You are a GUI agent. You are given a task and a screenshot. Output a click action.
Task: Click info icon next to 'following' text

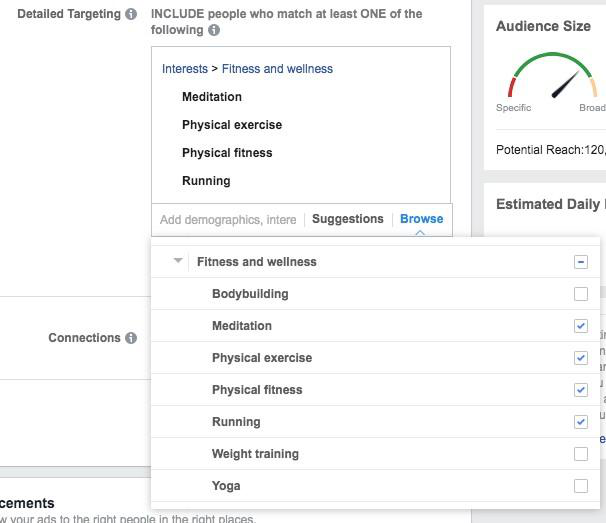coord(214,31)
